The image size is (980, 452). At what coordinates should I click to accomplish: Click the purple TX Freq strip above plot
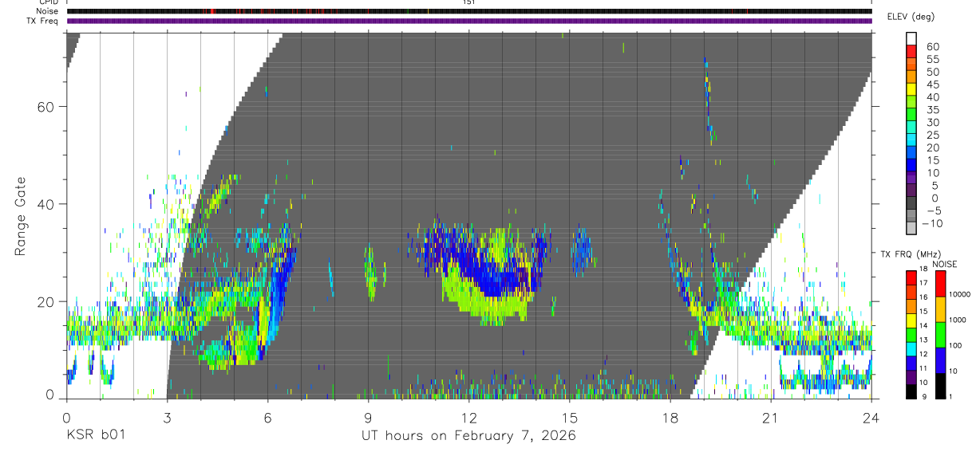[469, 21]
